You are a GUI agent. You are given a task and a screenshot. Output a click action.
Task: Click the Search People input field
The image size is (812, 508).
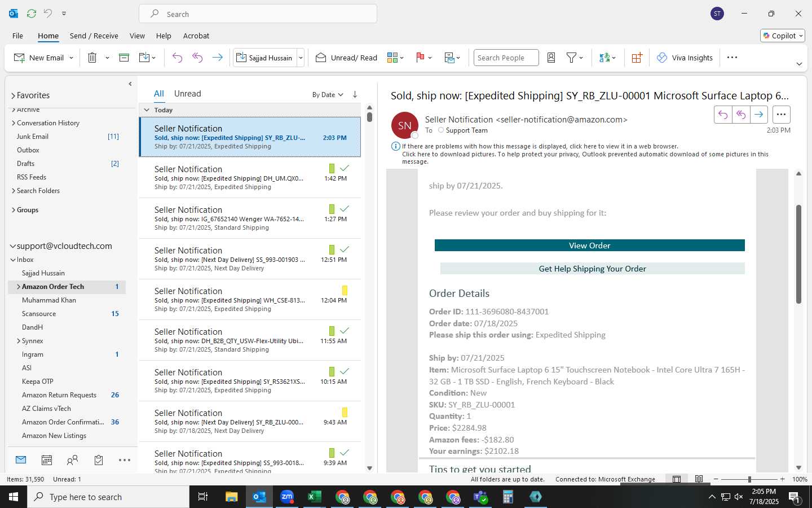click(x=506, y=58)
